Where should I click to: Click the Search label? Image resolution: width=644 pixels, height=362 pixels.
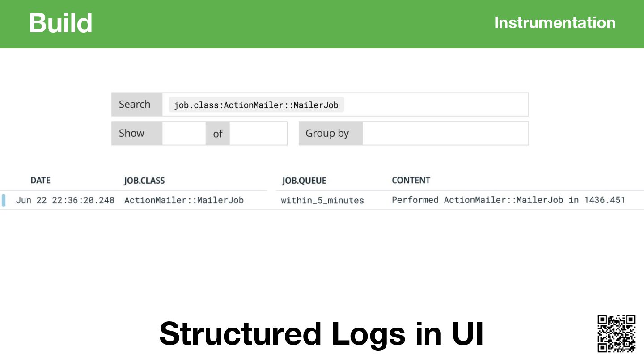tap(135, 104)
